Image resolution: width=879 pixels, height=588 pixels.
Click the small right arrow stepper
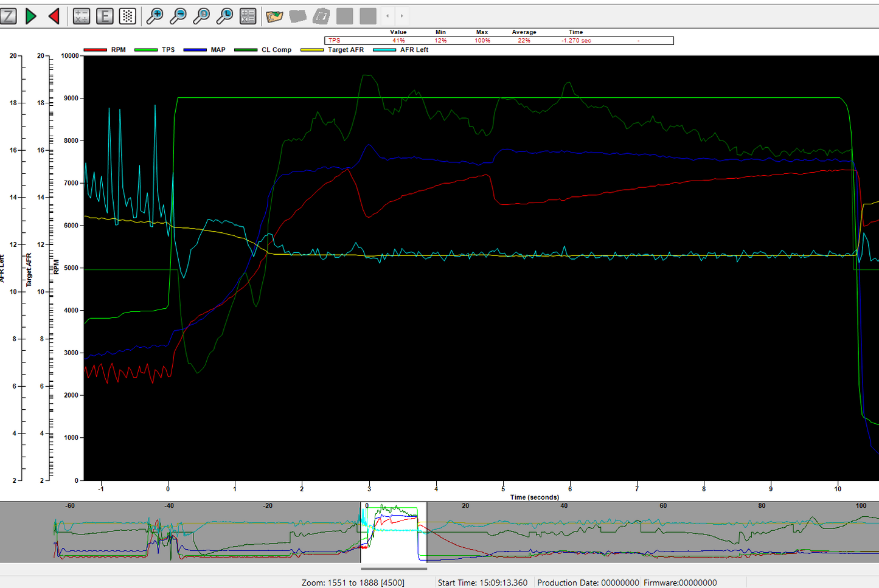(x=401, y=16)
